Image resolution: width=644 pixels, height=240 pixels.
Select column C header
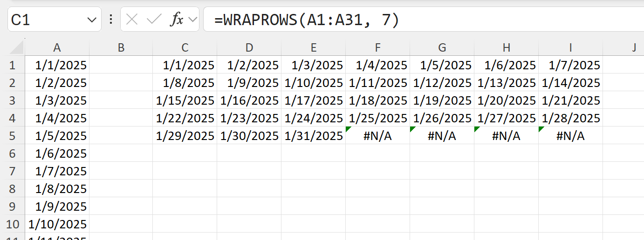185,47
